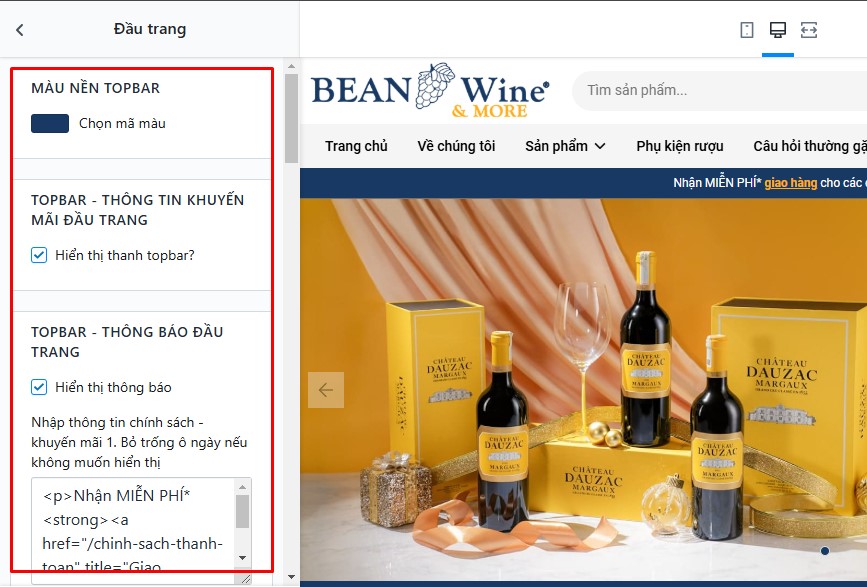Click the Chọn mã màu label

[x=122, y=123]
